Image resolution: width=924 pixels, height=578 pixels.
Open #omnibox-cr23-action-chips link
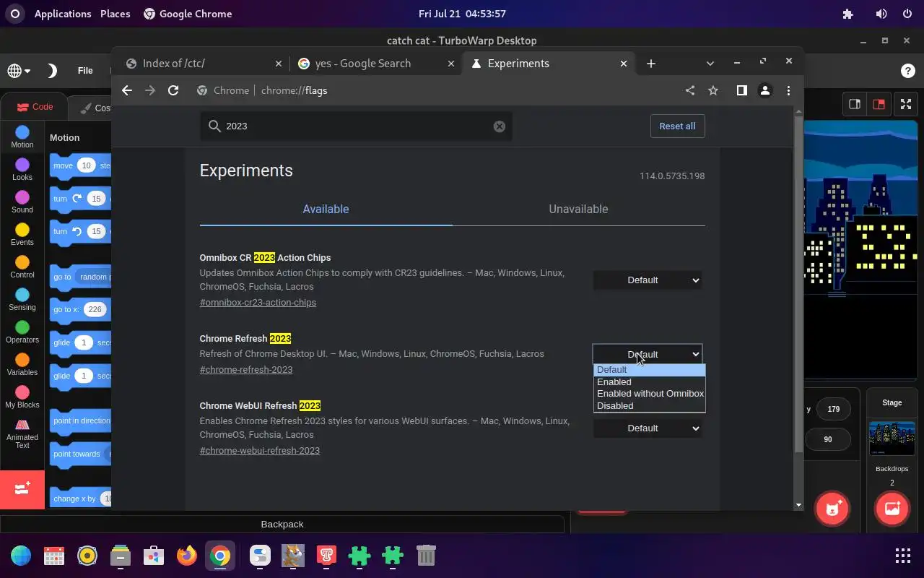pyautogui.click(x=258, y=303)
